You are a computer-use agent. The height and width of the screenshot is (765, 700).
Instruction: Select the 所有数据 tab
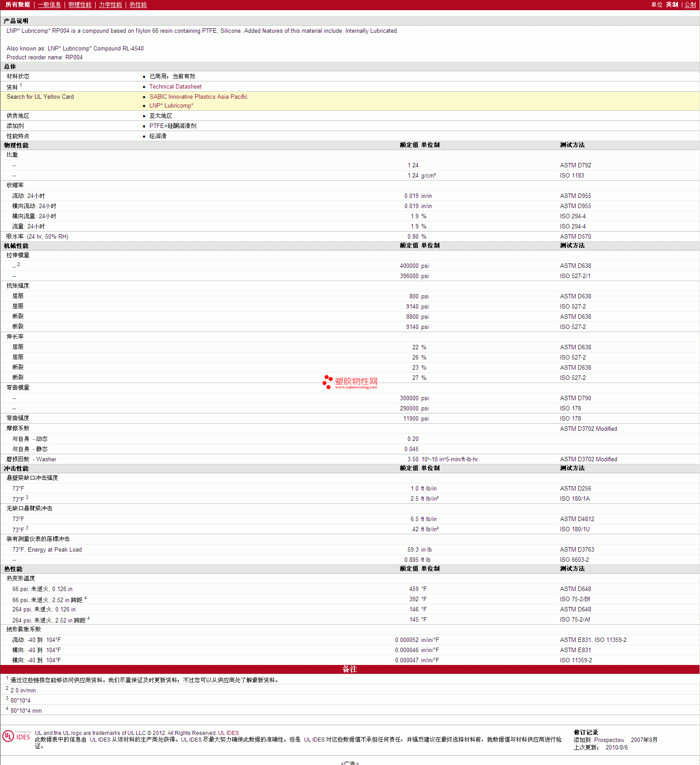18,4
